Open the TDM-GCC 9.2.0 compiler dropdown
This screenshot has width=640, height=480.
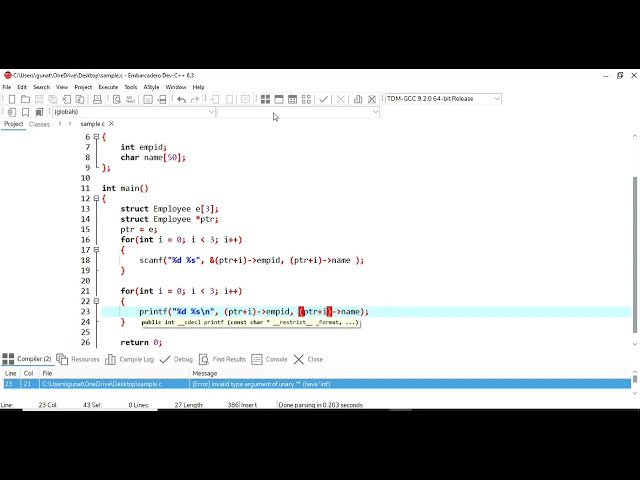[x=443, y=99]
